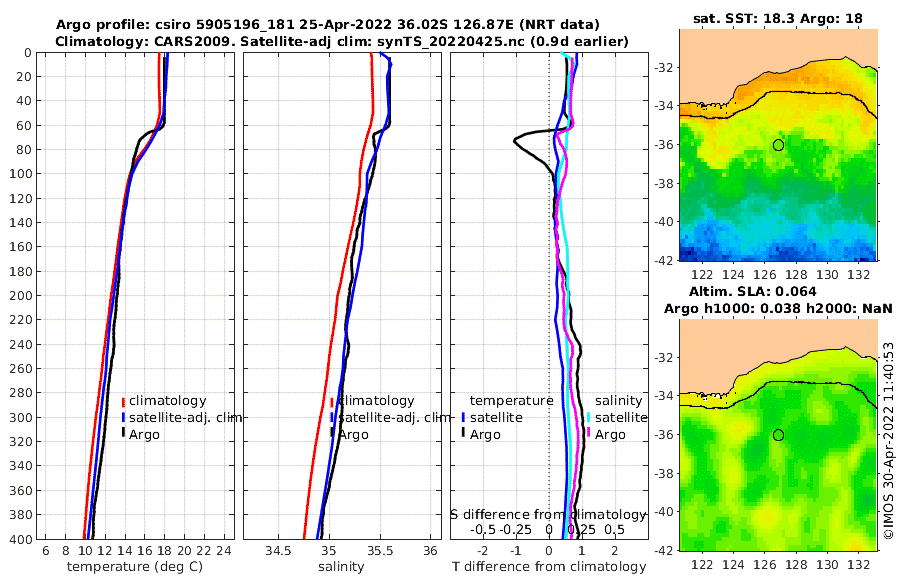
Task: Click 'Argo h1000: 0.038 h2000: NaN' text
Action: tap(778, 308)
